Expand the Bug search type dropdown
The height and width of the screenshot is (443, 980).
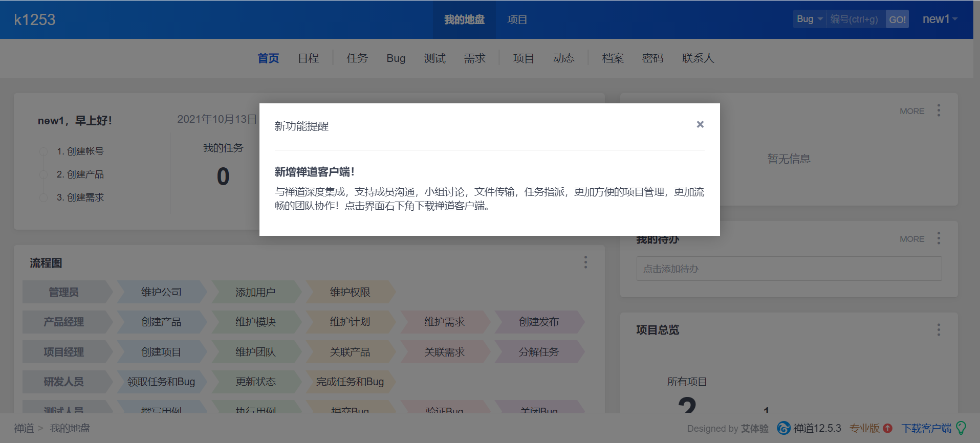tap(809, 19)
